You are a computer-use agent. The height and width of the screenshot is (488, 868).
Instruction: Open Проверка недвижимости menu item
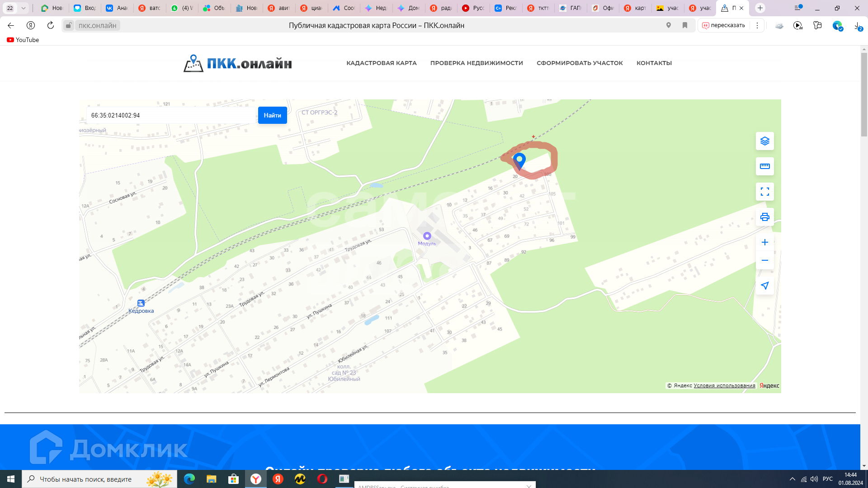pos(476,63)
